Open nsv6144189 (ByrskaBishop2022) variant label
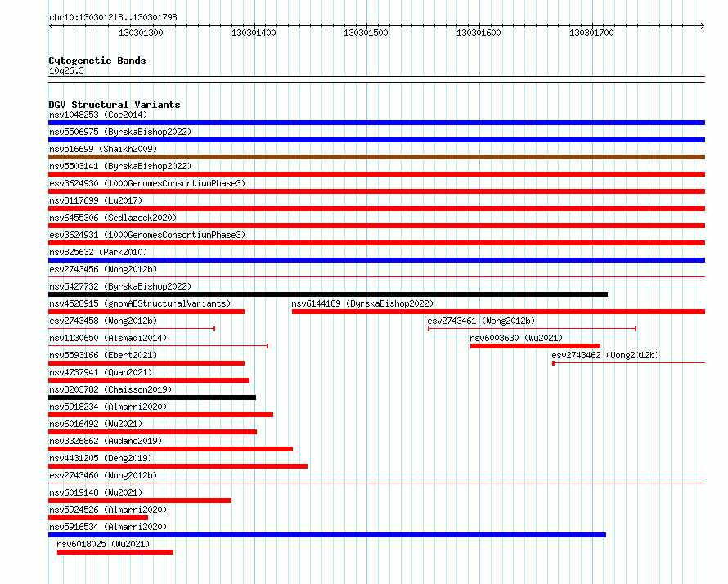728x584 pixels. [362, 303]
